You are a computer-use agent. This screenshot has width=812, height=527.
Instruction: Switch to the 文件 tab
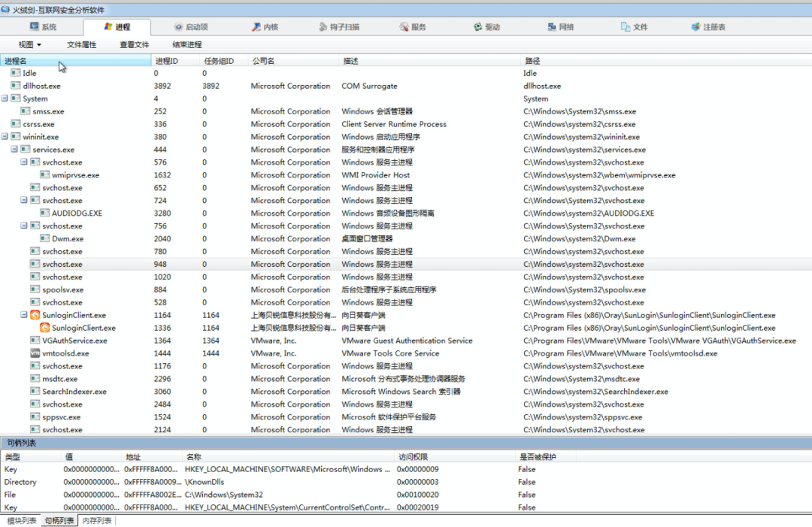click(x=635, y=27)
